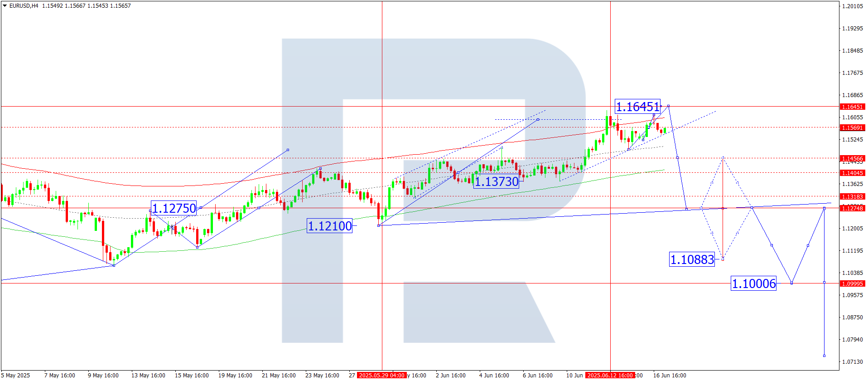The width and height of the screenshot is (868, 381).
Task: Click the 1.19295 price-axis value
Action: [852, 28]
